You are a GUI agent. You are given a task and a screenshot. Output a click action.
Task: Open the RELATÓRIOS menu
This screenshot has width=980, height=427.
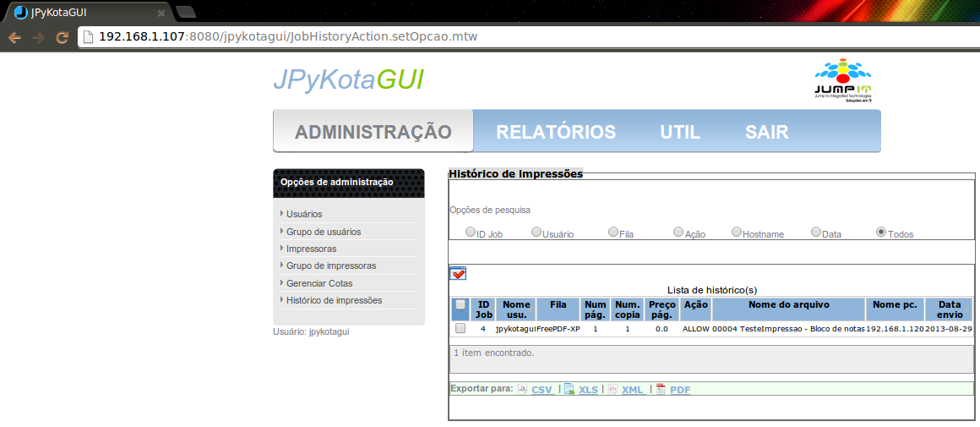[x=556, y=133]
